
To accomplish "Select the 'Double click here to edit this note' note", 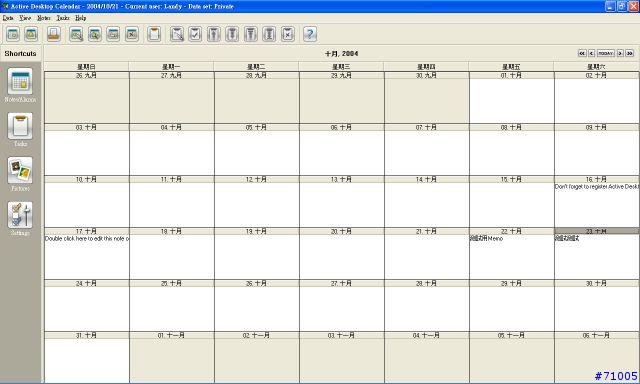I will tap(87, 238).
